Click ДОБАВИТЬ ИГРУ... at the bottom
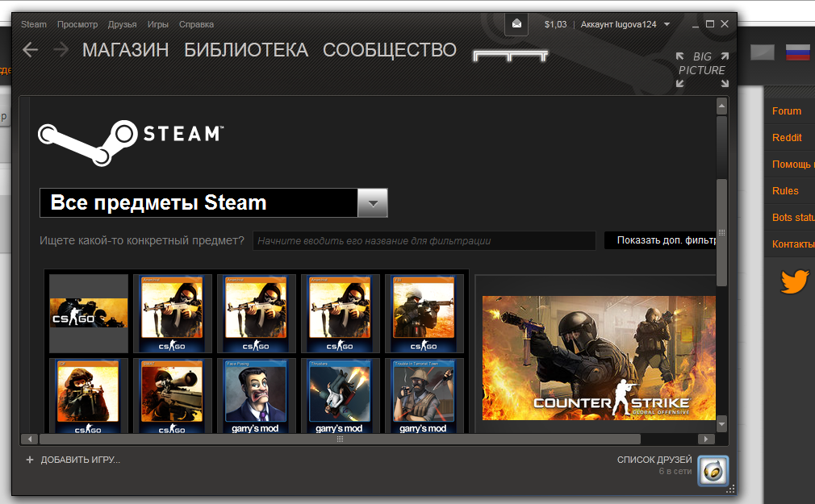815x504 pixels. click(x=81, y=460)
